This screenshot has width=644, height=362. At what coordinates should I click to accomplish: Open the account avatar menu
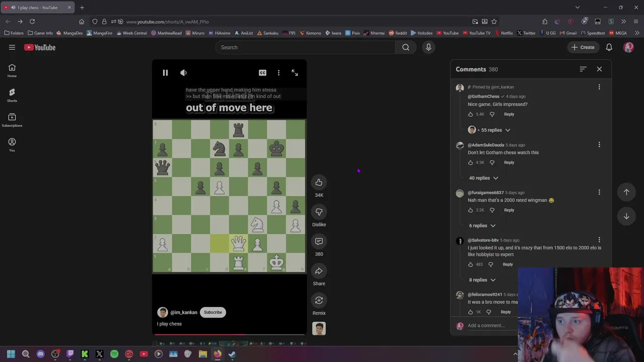(x=628, y=47)
